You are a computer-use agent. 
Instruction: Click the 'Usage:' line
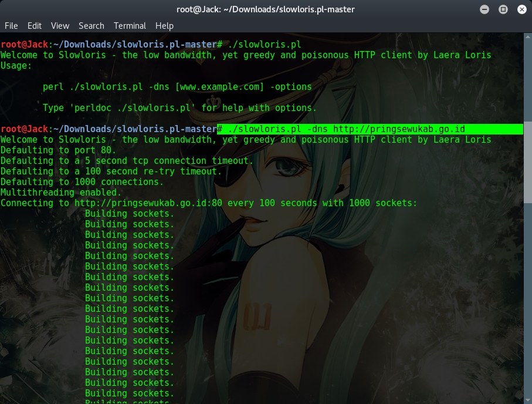coord(16,66)
